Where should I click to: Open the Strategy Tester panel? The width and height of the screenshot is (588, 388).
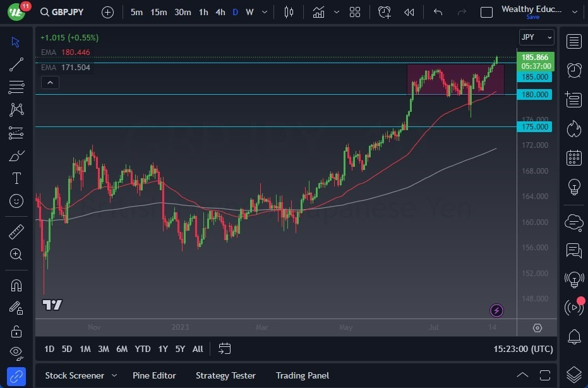coord(225,375)
